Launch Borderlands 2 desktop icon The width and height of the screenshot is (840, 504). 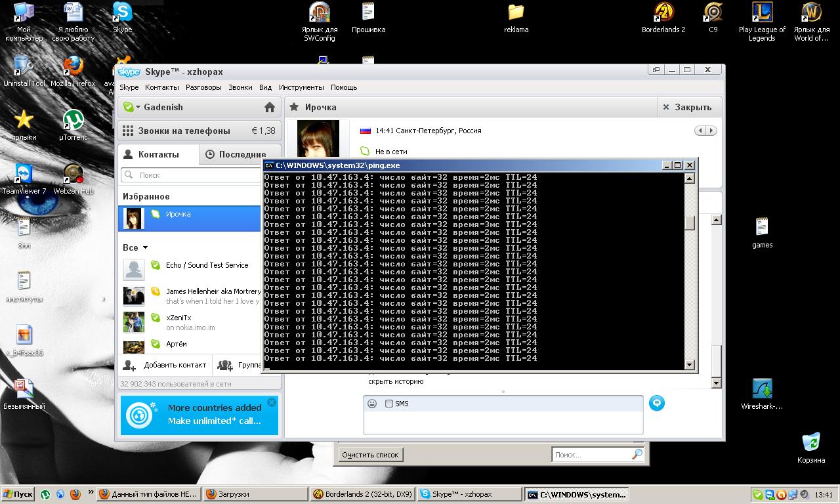point(663,12)
